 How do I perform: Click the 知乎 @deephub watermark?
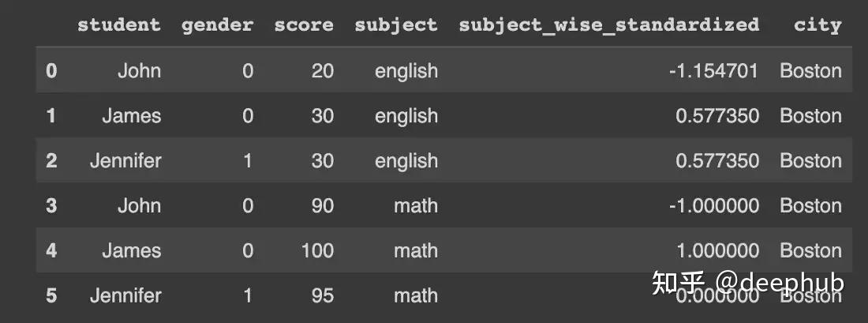(x=747, y=284)
